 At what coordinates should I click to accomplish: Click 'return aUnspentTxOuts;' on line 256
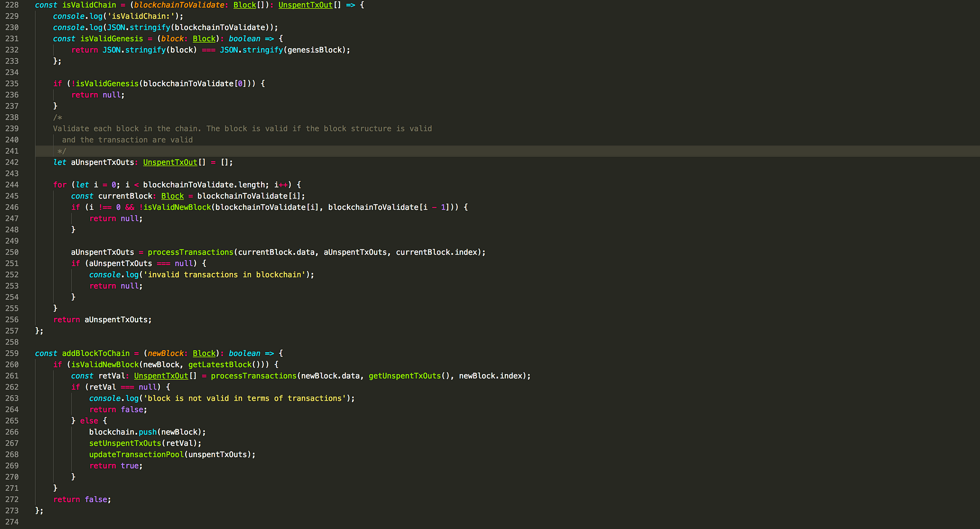102,320
